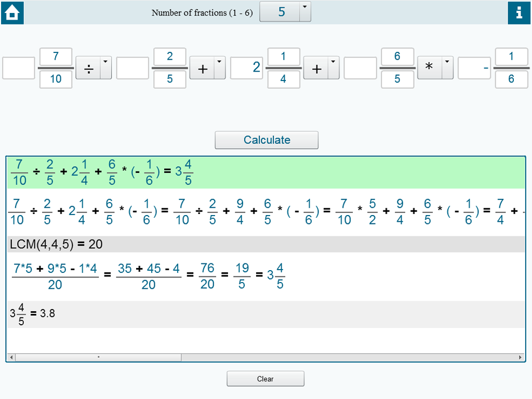Click the fourth fraction numerator field containing 6

coord(397,57)
